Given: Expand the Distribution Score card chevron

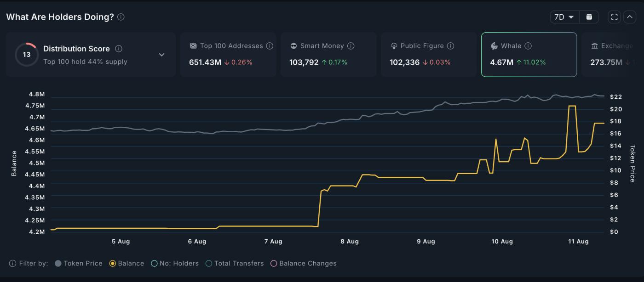Looking at the screenshot, I should tap(161, 54).
